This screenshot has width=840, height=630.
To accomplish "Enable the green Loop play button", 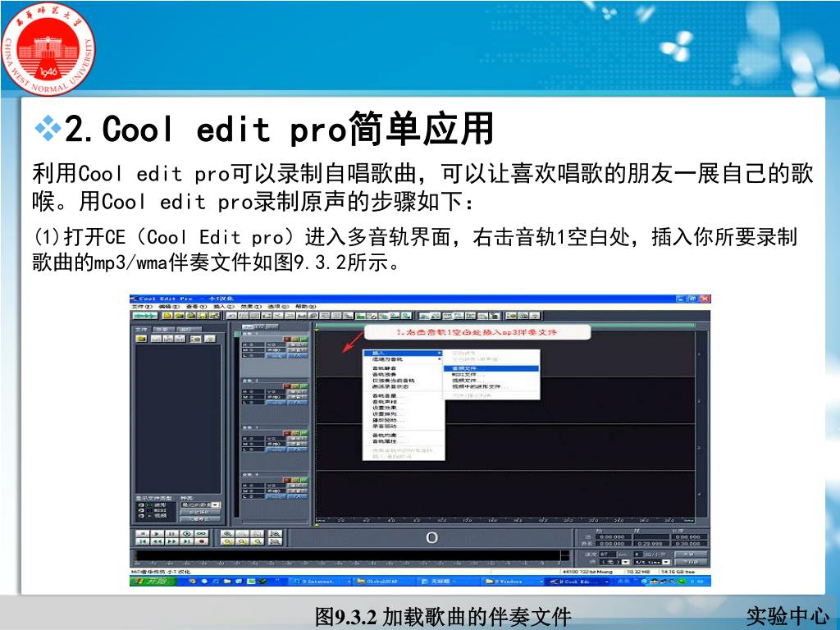I will [x=202, y=533].
